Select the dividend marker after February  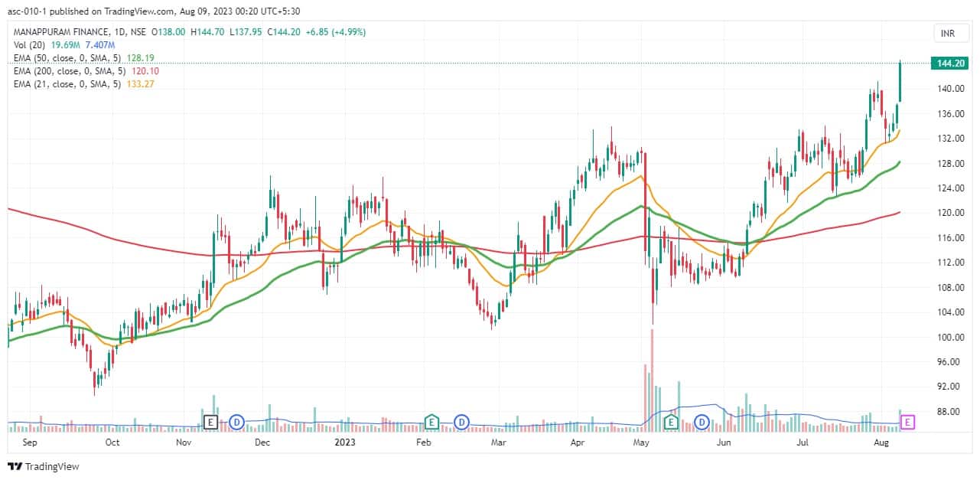pyautogui.click(x=461, y=422)
